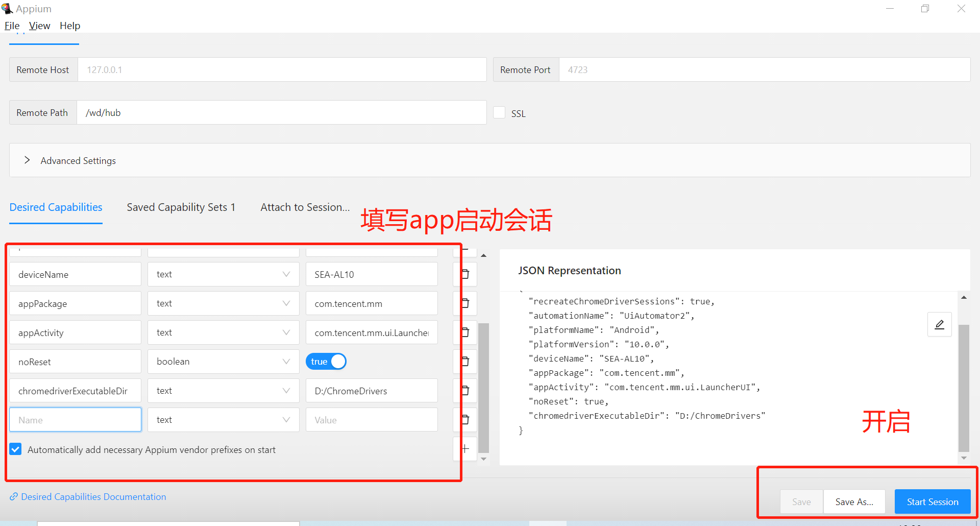This screenshot has width=980, height=526.
Task: Click the SEA-AL10 value field
Action: click(x=372, y=274)
